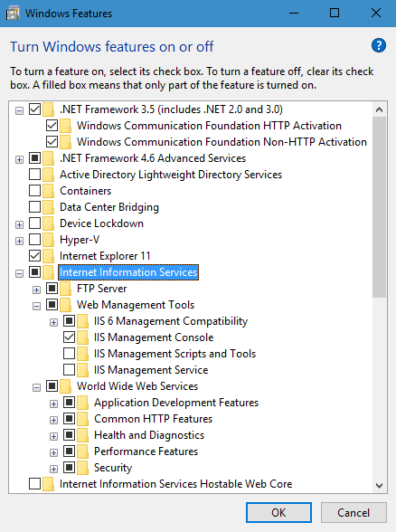The image size is (396, 532).
Task: Collapse Internet Information Services node
Action: tap(19, 274)
